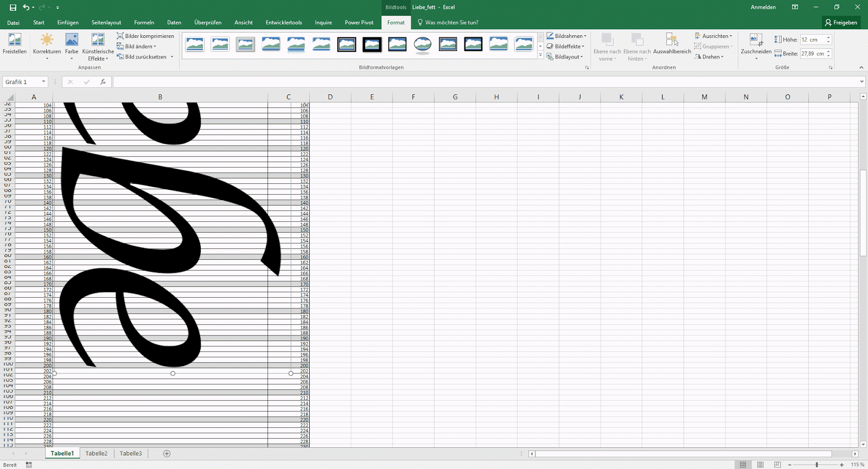
Task: Open Bildrahmen dropdown
Action: [x=566, y=36]
